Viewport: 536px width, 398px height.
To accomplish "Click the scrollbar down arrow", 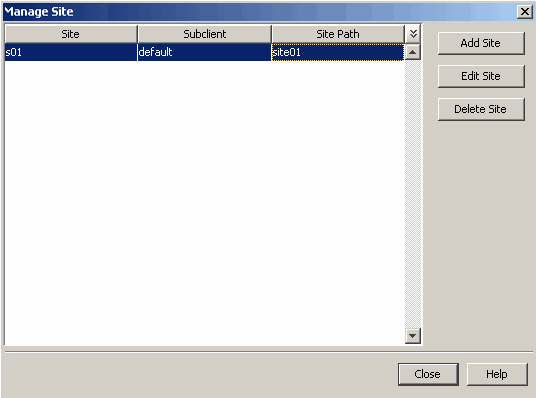I will pyautogui.click(x=413, y=336).
